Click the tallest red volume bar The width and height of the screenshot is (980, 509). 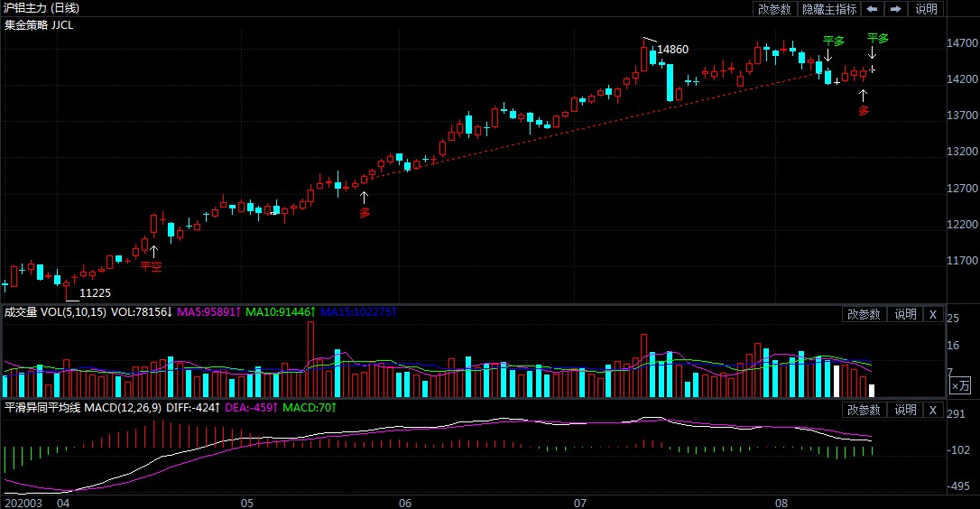pyautogui.click(x=310, y=359)
